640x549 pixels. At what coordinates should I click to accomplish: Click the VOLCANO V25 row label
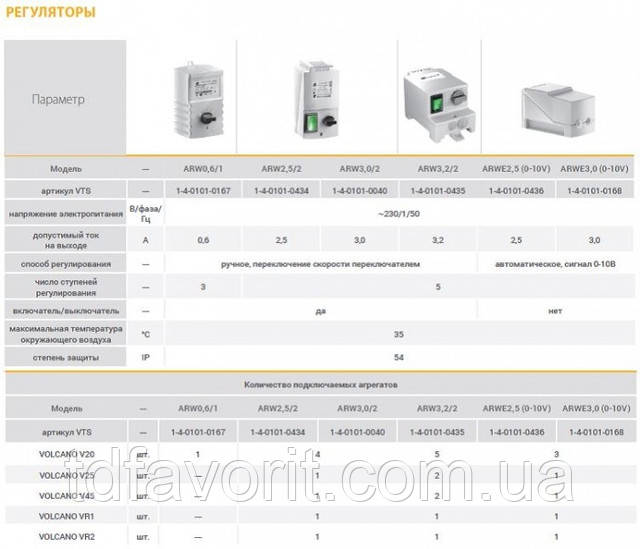coord(67,476)
